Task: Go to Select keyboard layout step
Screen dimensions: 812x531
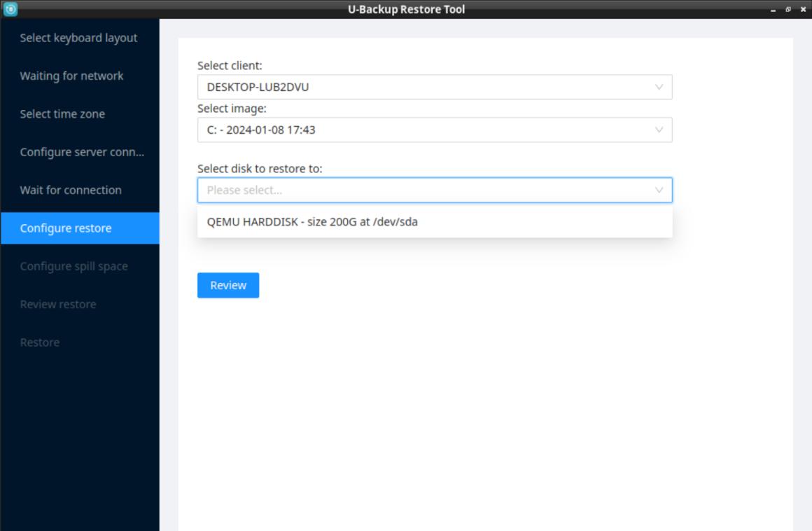Action: tap(78, 38)
